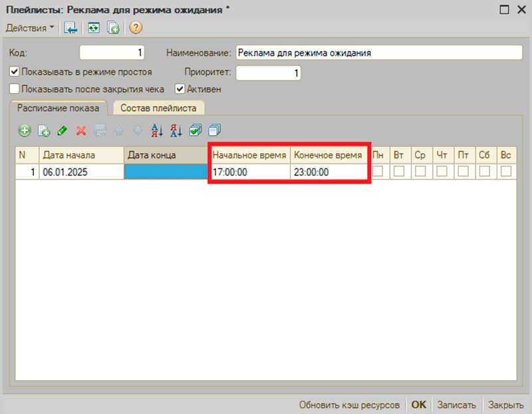Select the 17:00:00 start time cell
532x414 pixels.
point(249,172)
